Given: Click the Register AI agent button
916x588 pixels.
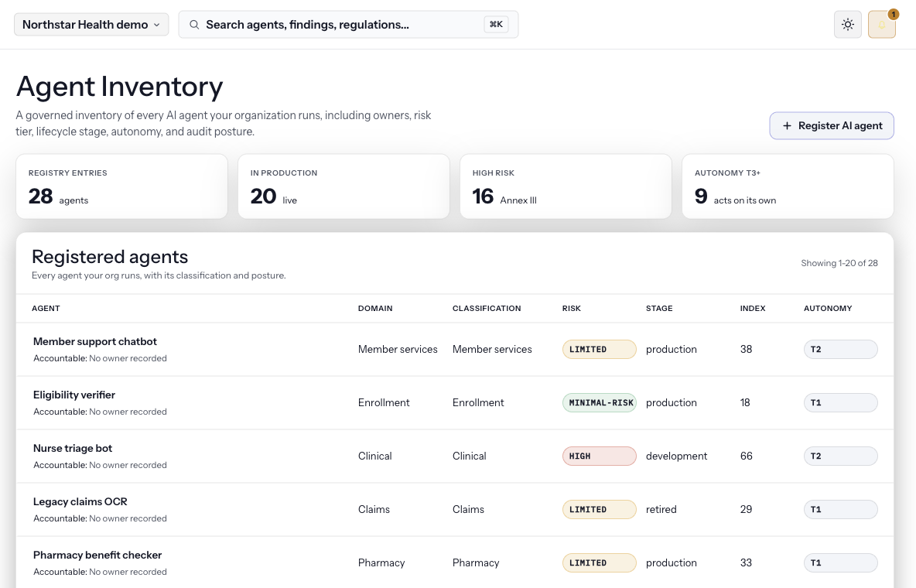Looking at the screenshot, I should 832,125.
